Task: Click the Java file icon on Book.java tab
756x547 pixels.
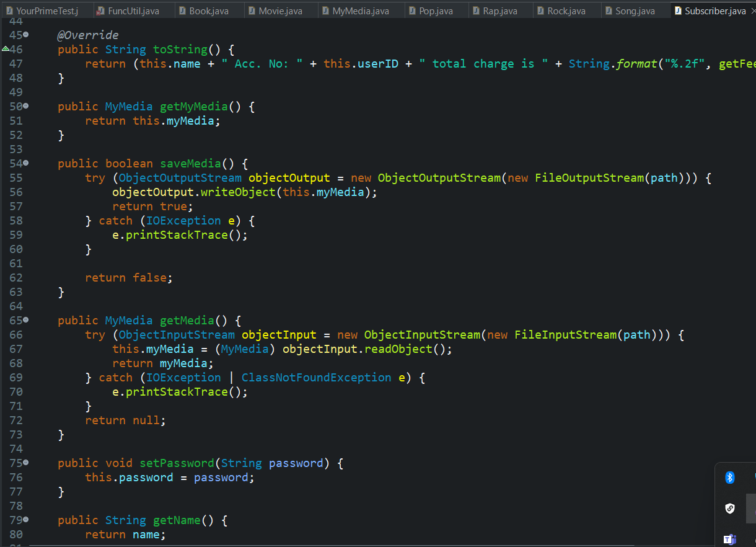Action: coord(182,10)
